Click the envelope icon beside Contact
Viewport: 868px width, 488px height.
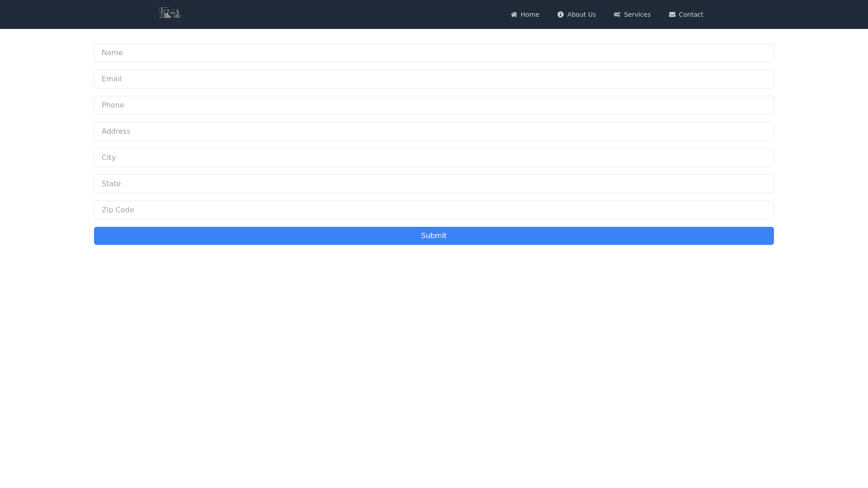click(x=672, y=14)
